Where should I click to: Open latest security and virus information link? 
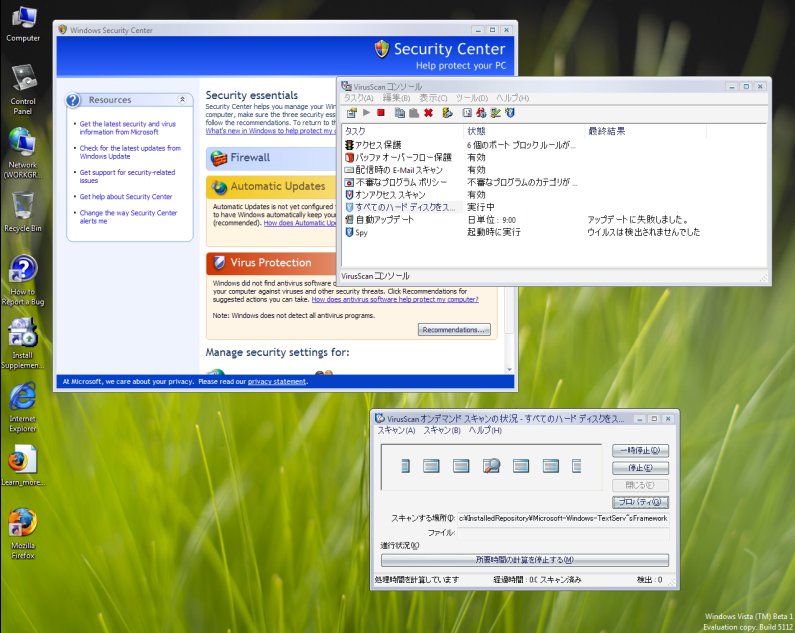pyautogui.click(x=127, y=128)
